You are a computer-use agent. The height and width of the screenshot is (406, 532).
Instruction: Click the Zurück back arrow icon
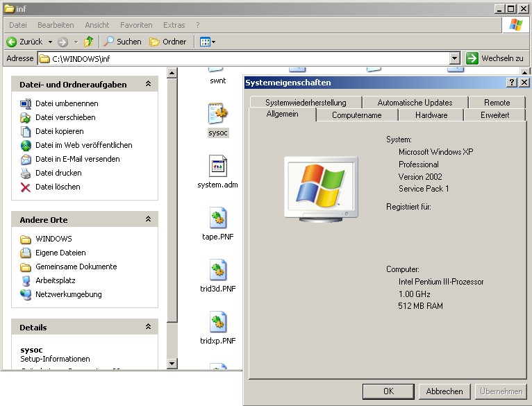[x=11, y=42]
